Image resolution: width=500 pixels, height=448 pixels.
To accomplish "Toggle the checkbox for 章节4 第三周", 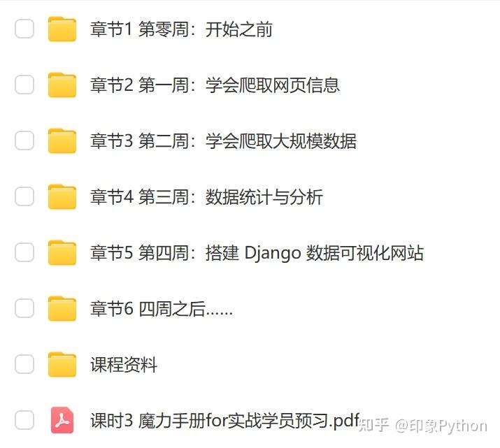I will point(24,196).
